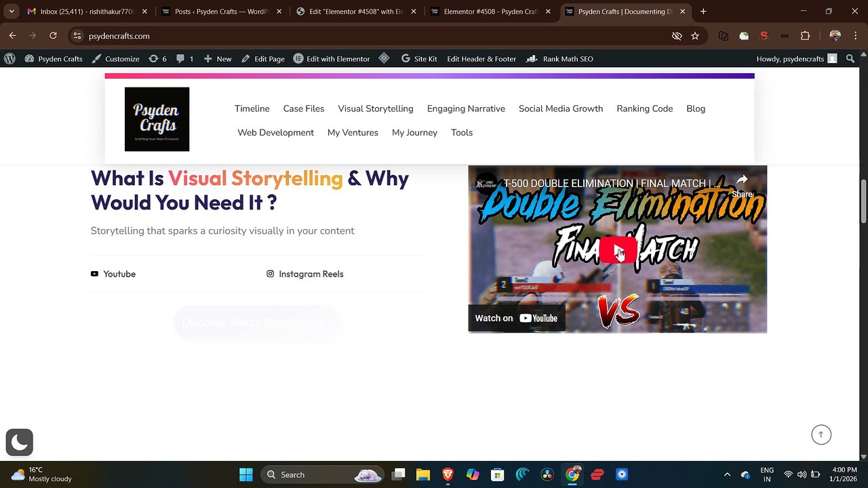Expand the tab search dropdown arrow
The width and height of the screenshot is (868, 488).
(12, 12)
